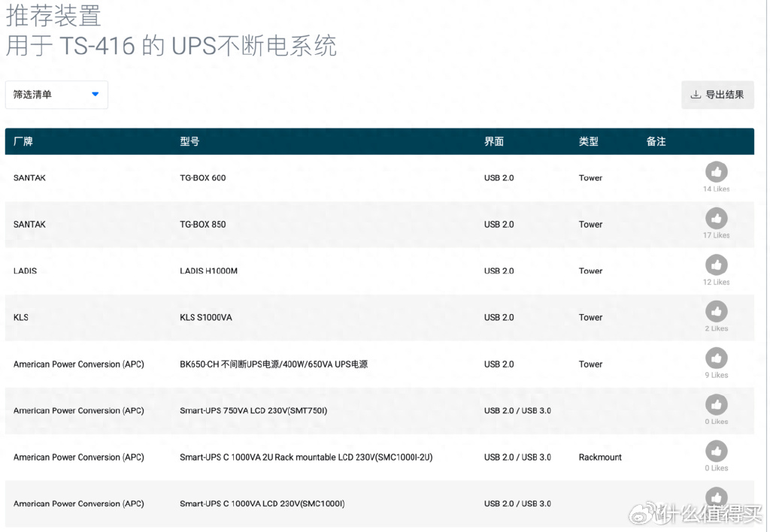Screen dimensions: 770x532
Task: Click the 备注 column header
Action: tap(656, 141)
